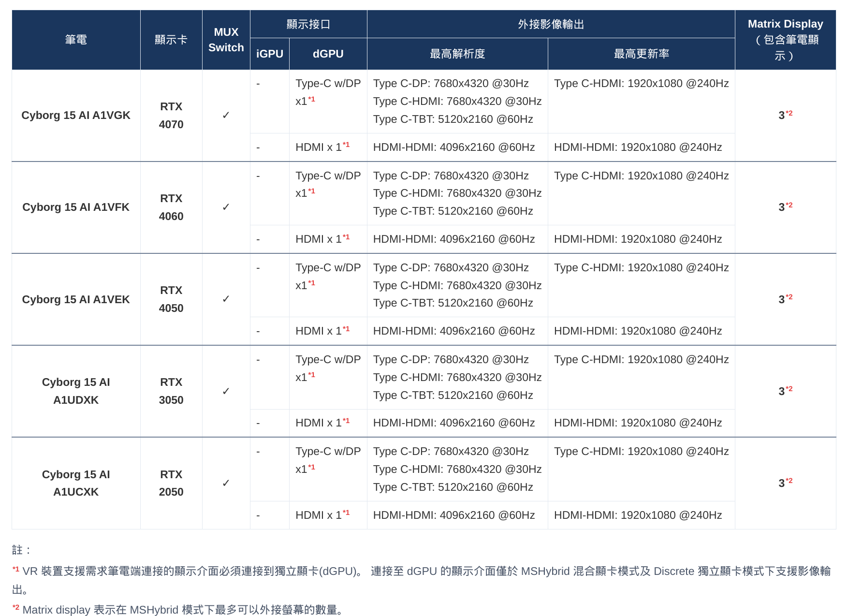Screen dimensions: 848x616
Task: Click 'Type C-DP: 7680x4320 @30Hz' for A1UCXK
Action: click(x=451, y=451)
